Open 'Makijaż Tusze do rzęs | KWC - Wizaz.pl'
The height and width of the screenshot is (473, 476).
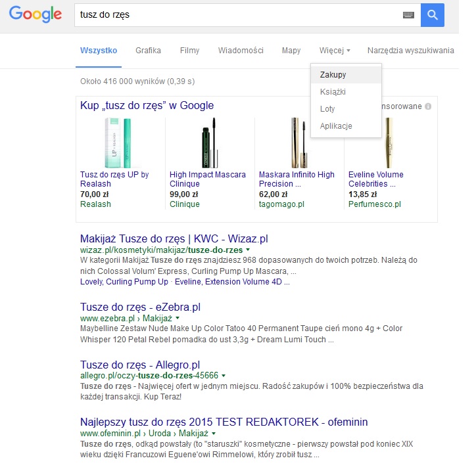point(174,238)
